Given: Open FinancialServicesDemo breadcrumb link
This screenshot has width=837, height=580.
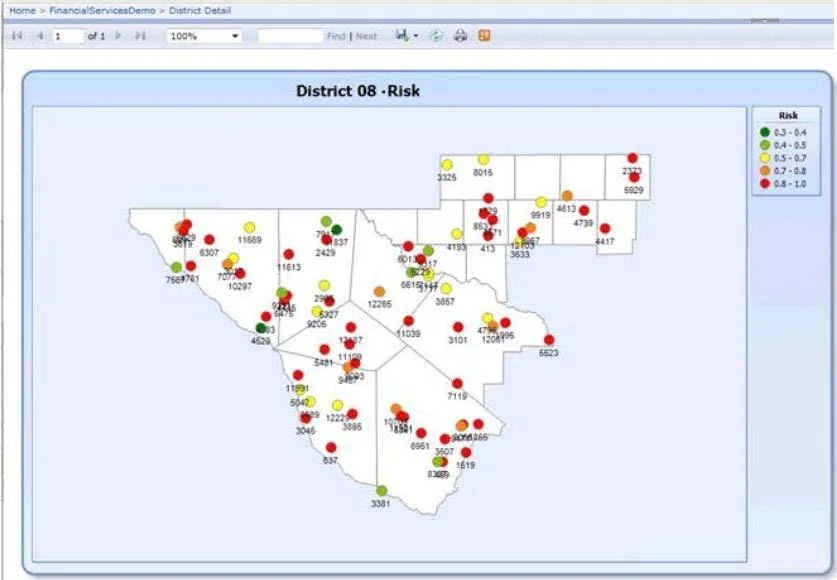Looking at the screenshot, I should pyautogui.click(x=102, y=10).
